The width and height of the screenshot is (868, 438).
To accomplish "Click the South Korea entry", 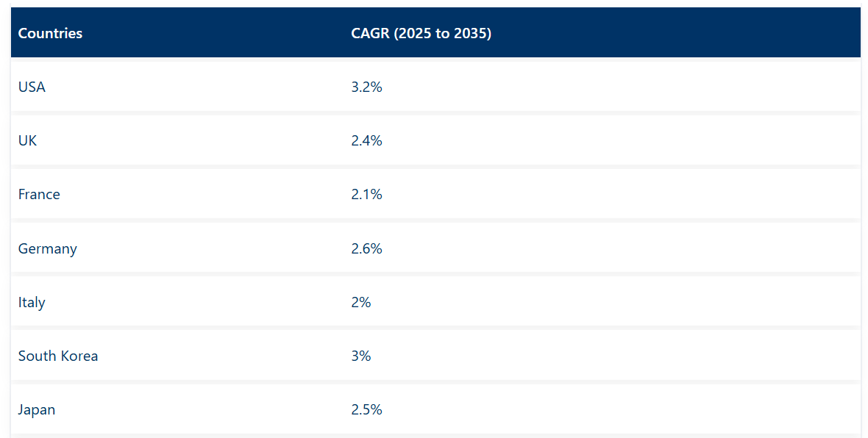I will 58,356.
